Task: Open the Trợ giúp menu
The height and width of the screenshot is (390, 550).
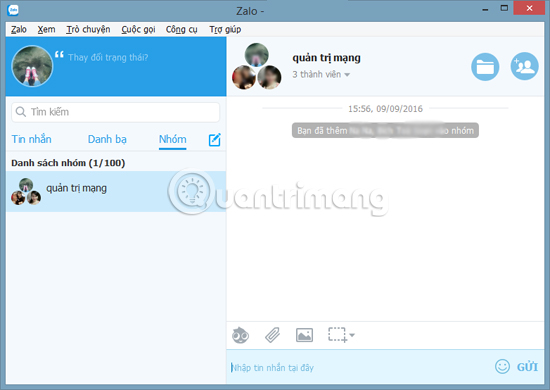Action: 225,29
